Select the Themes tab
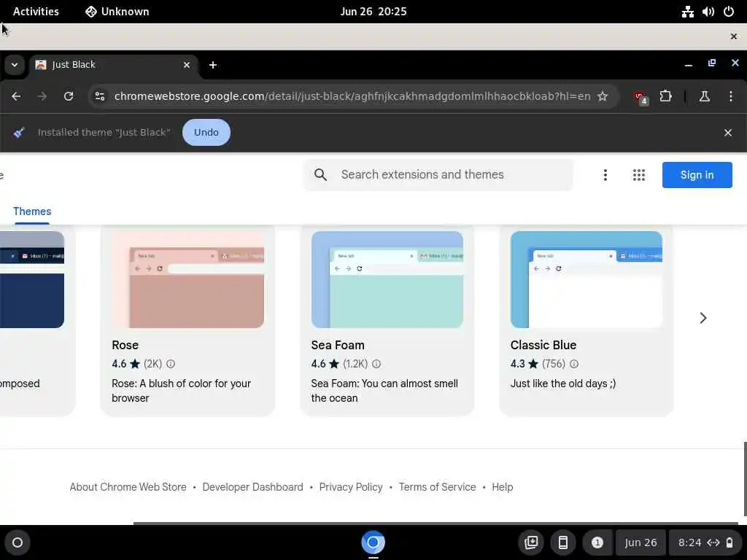 click(32, 211)
